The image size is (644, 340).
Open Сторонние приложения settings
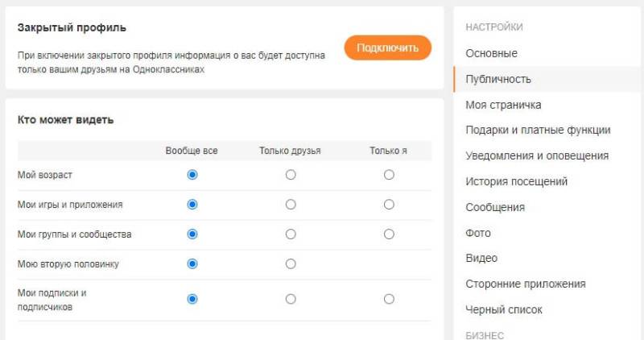click(x=525, y=284)
